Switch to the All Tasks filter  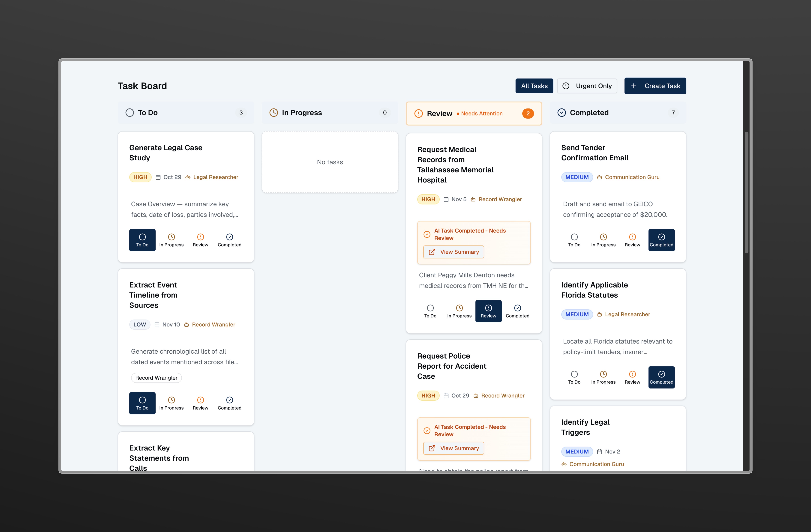pos(534,86)
